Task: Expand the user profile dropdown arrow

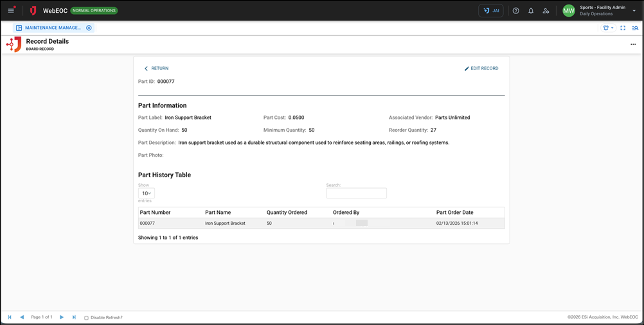Action: [634, 11]
